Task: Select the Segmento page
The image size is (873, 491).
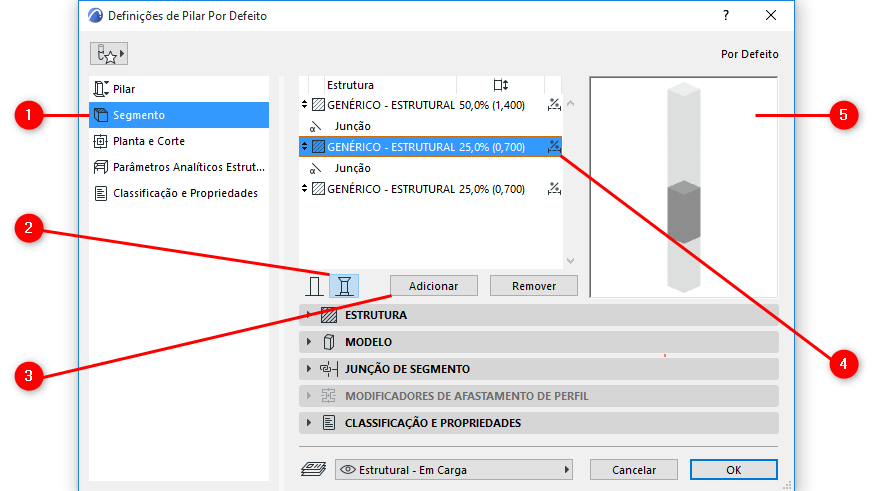Action: pos(179,115)
